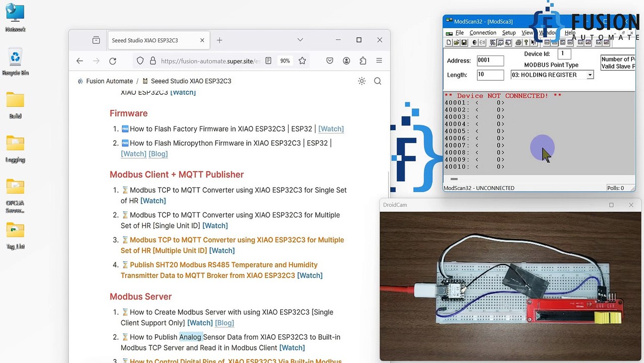Click Watch link for Create Modbus Server item

click(200, 323)
